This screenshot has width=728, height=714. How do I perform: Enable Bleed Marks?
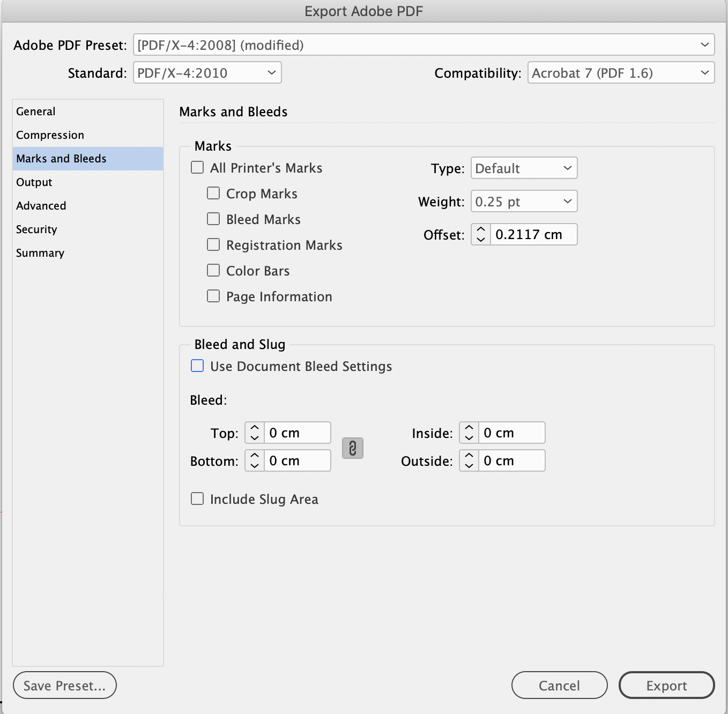click(x=213, y=218)
